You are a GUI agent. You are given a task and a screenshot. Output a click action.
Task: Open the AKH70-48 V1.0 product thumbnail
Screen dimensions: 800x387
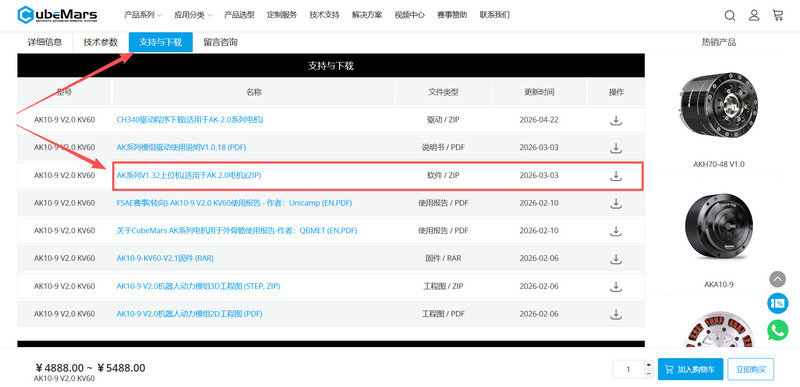point(718,106)
